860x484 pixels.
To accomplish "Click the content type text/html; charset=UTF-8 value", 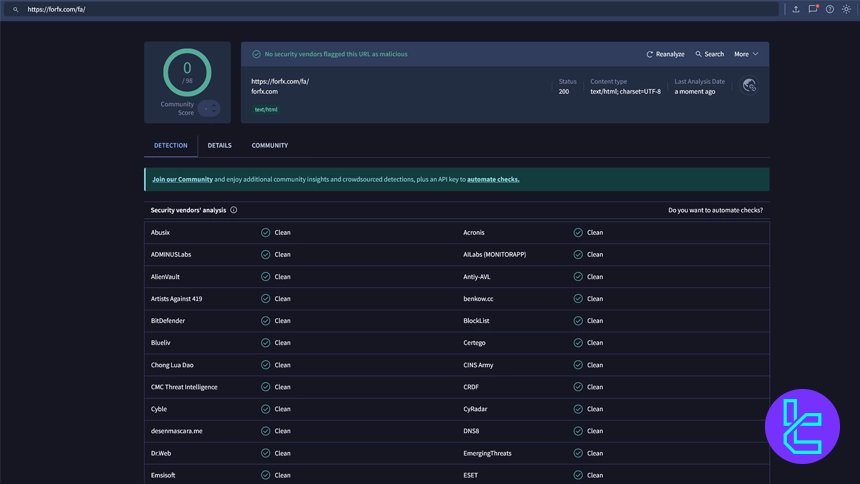I will click(626, 92).
